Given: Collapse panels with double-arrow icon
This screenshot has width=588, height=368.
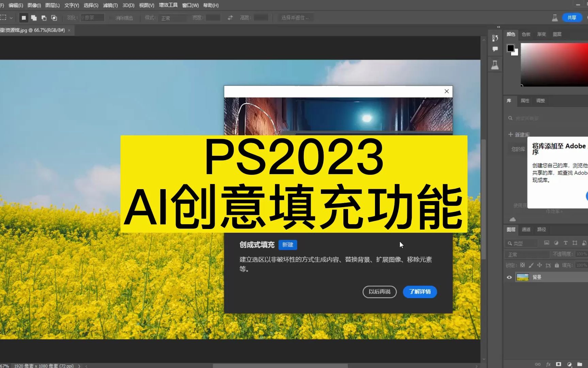Looking at the screenshot, I should (499, 27).
